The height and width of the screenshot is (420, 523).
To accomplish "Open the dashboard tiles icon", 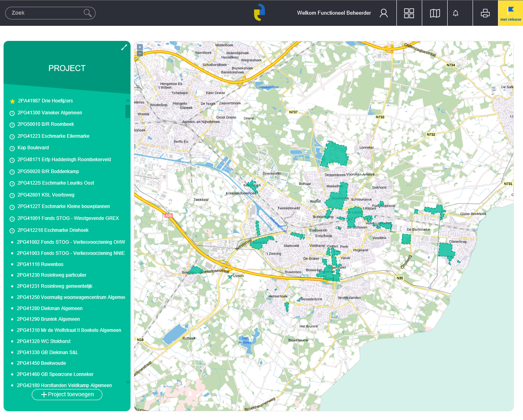I will (x=409, y=13).
